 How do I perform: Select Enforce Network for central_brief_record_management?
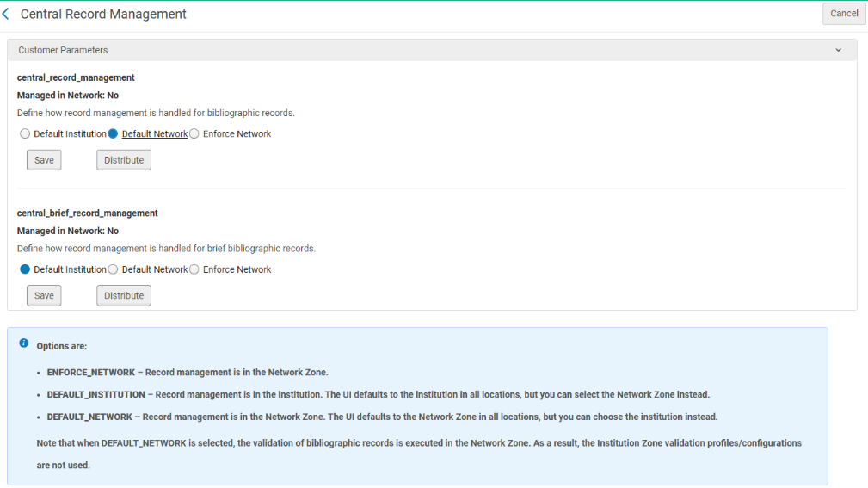[x=194, y=269]
